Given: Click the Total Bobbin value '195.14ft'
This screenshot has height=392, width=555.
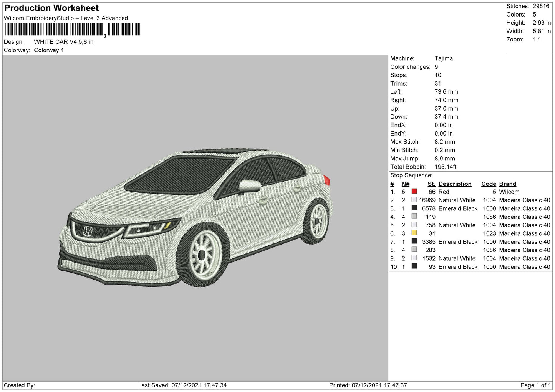Looking at the screenshot, I should pos(446,167).
